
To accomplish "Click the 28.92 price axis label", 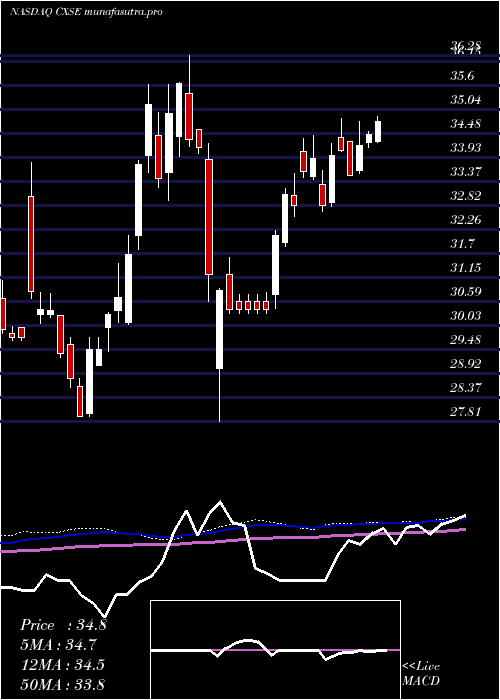I will click(x=466, y=365).
